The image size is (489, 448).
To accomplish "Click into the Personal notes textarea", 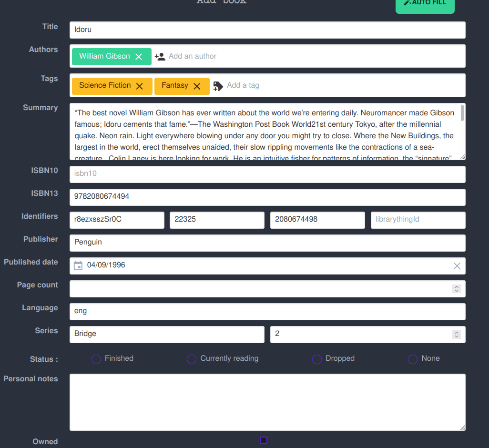I will coord(267,402).
